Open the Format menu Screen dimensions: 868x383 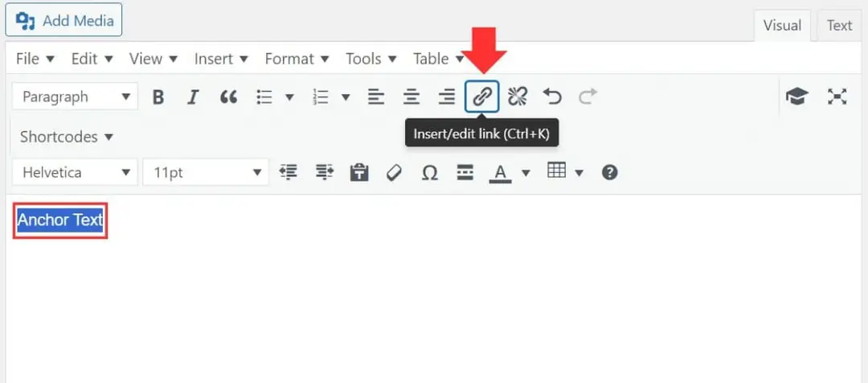pyautogui.click(x=297, y=59)
